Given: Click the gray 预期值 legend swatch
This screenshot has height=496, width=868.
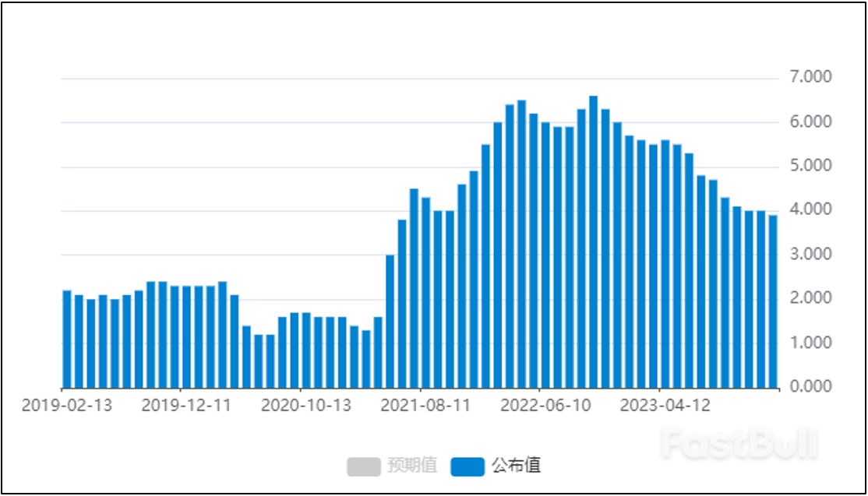Looking at the screenshot, I should 364,466.
